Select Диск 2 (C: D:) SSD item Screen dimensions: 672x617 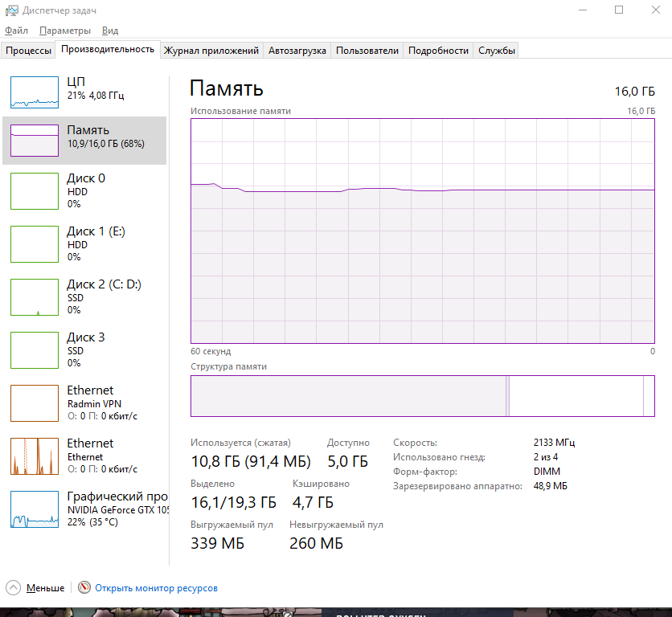click(84, 296)
